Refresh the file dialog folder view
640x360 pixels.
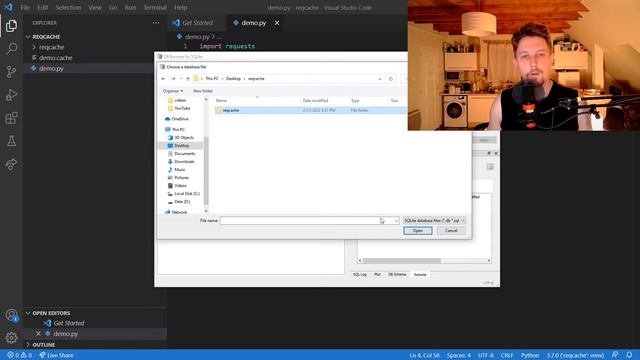point(391,78)
